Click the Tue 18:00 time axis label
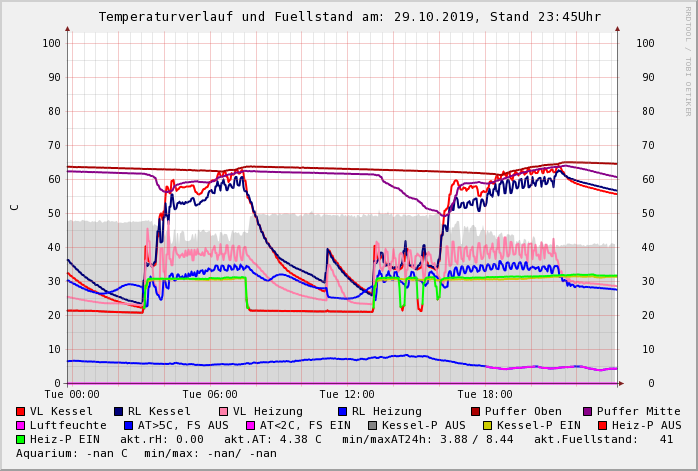This screenshot has height=471, width=698. pos(485,395)
